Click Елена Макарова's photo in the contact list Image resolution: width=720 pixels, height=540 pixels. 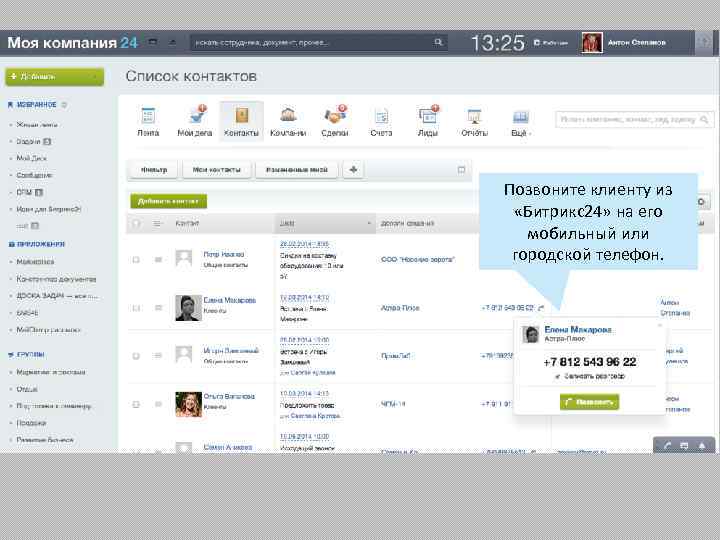(188, 308)
